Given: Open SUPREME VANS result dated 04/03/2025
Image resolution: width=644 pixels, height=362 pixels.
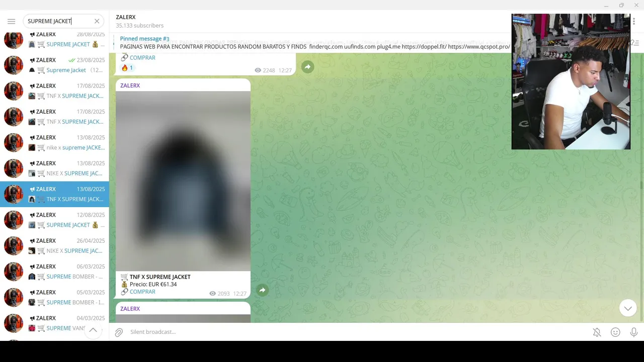Looking at the screenshot, I should (x=54, y=323).
